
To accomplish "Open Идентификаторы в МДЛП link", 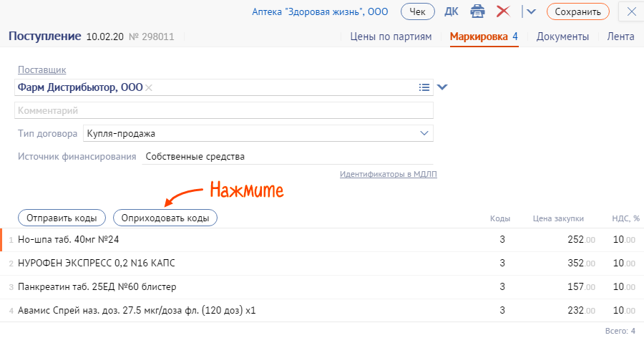I will pos(388,174).
